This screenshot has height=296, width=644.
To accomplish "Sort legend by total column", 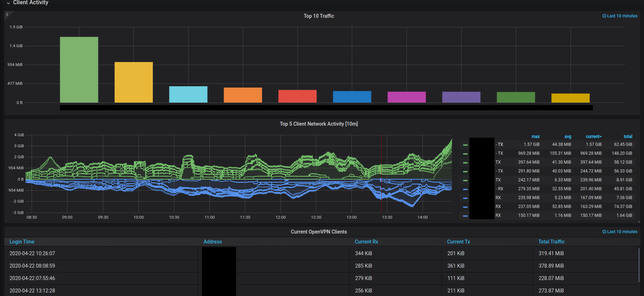I will click(x=628, y=137).
